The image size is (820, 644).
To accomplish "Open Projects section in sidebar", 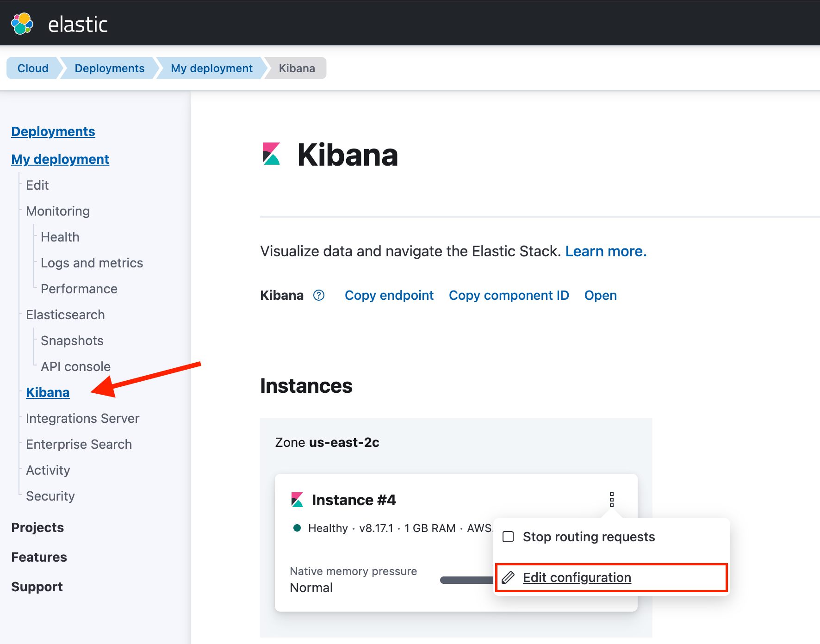I will pos(37,527).
